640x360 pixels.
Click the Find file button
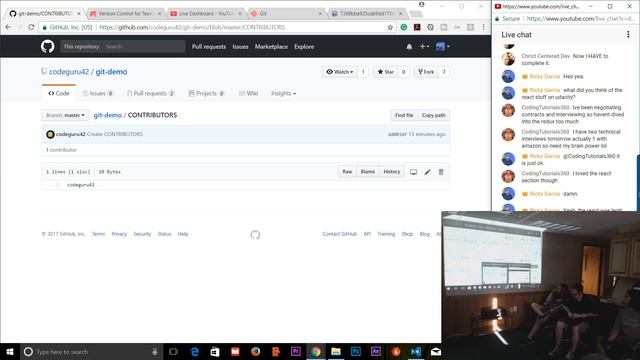click(x=404, y=115)
